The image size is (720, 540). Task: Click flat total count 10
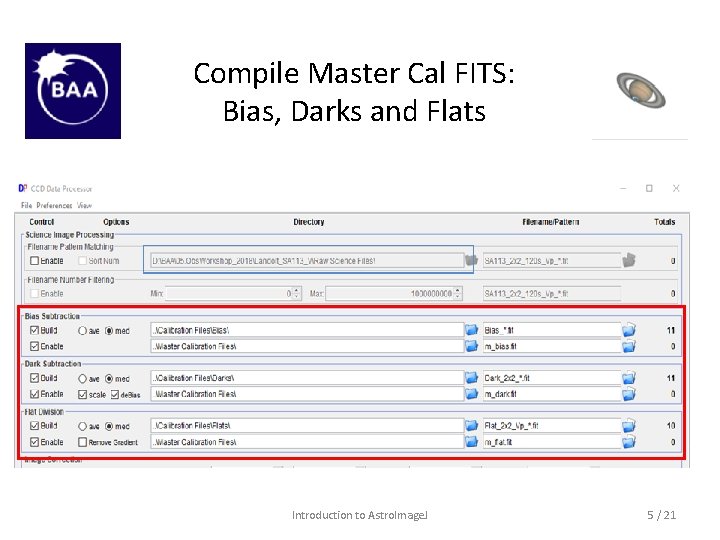click(x=671, y=426)
